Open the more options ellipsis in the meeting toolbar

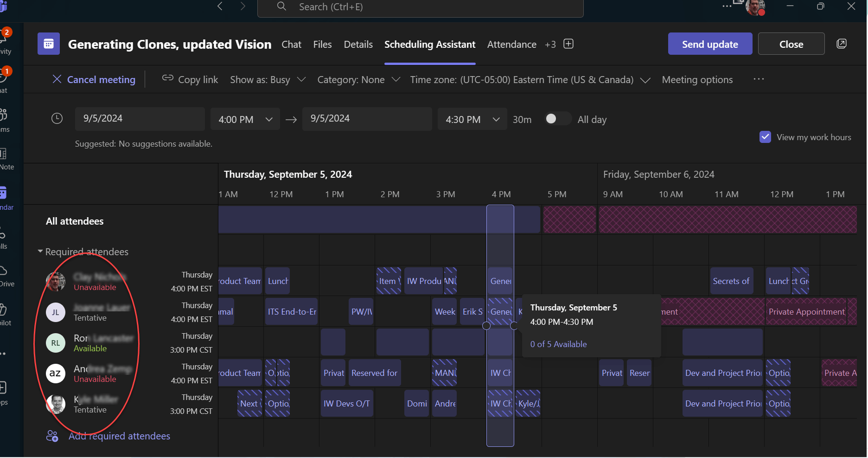click(758, 79)
